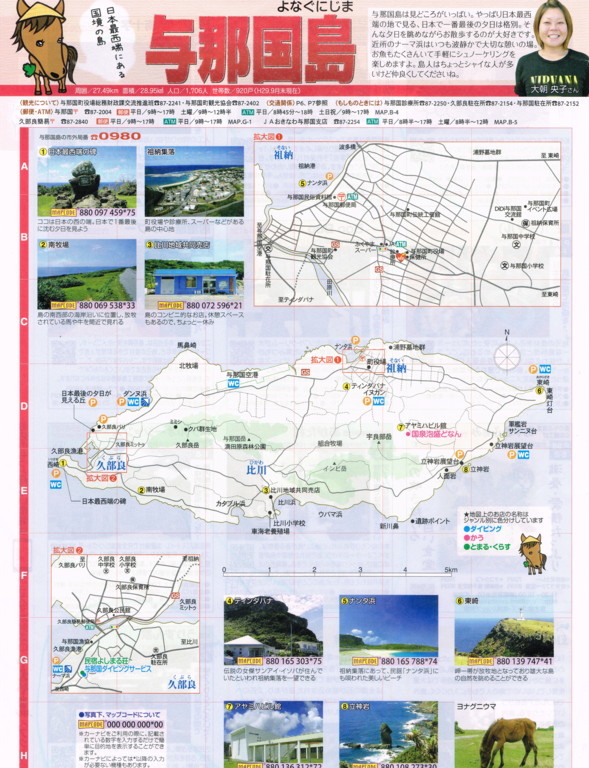This screenshot has height=768, width=589.
Task: Click the 軍艦岩 サンニヌ台 label
Action: (522, 427)
